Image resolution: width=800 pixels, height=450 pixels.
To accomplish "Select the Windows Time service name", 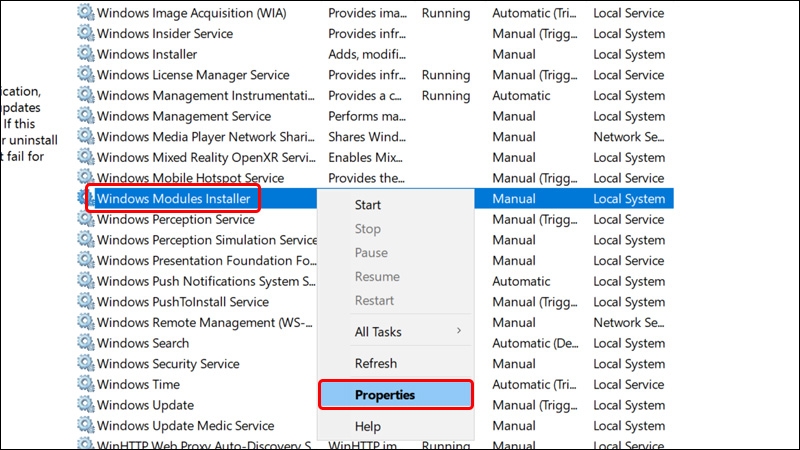I will 138,385.
